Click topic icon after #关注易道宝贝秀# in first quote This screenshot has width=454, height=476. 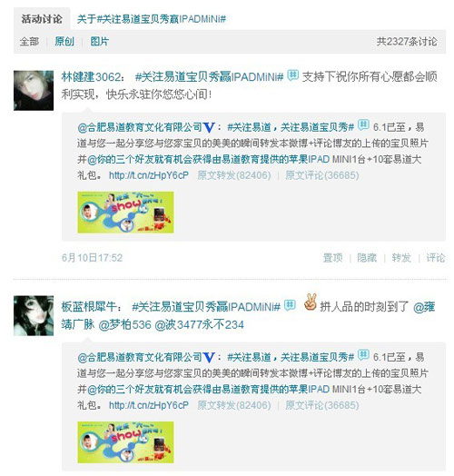363,124
